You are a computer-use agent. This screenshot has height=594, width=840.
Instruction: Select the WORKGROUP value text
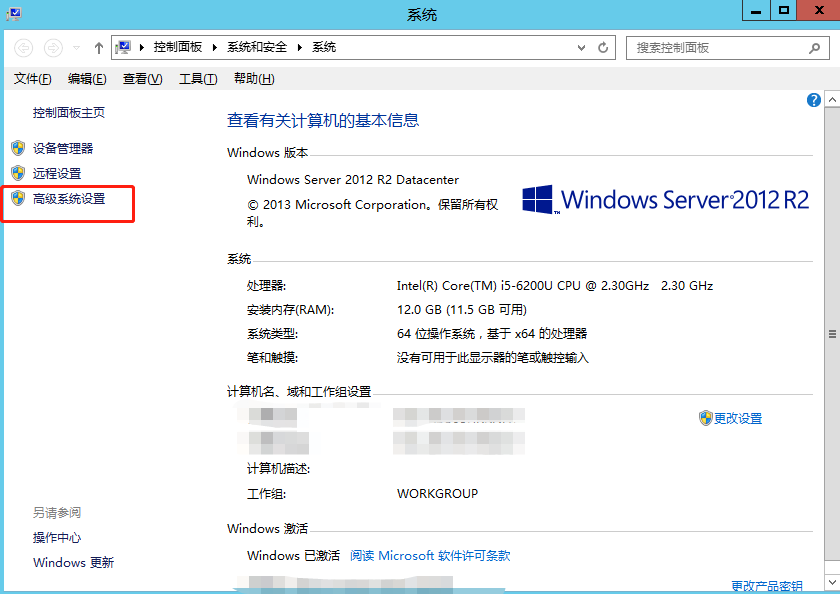click(x=437, y=494)
